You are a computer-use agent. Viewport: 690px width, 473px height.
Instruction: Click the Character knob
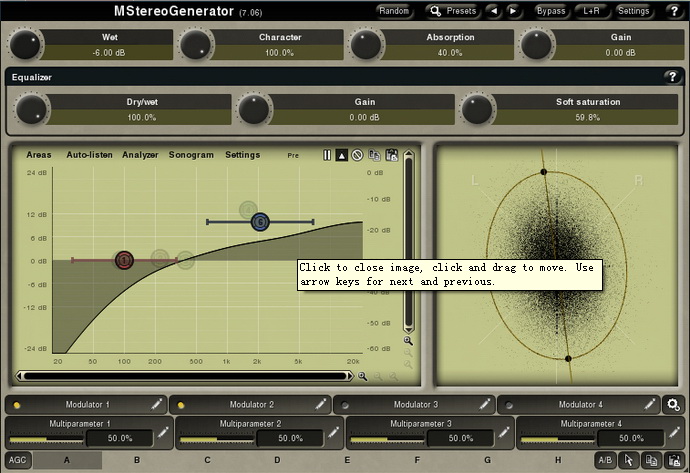click(195, 44)
